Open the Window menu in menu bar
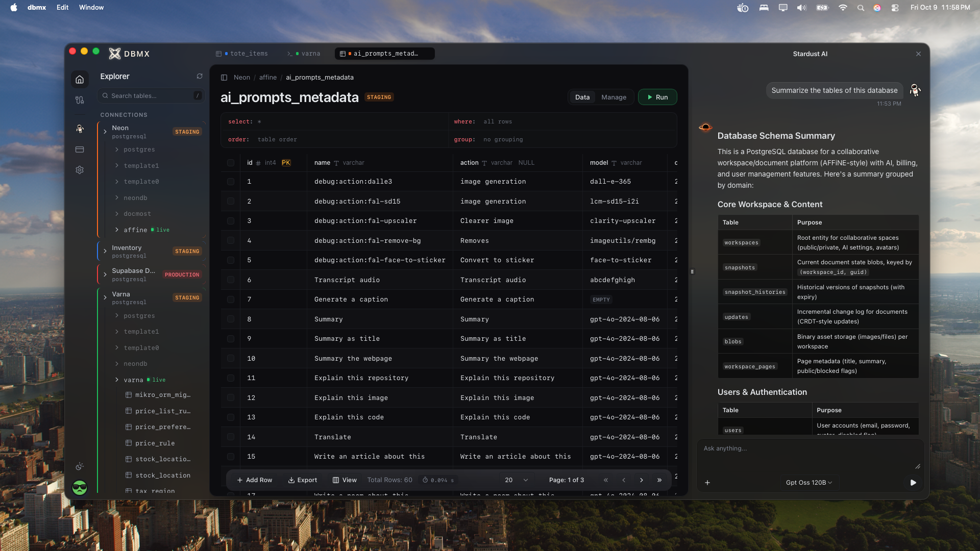 [91, 8]
